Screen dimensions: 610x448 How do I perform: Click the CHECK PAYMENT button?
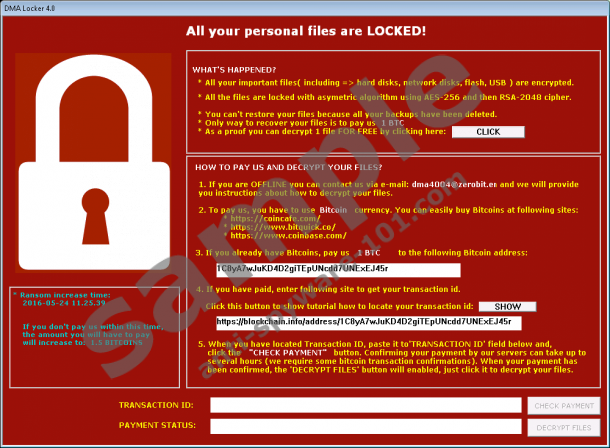564,406
